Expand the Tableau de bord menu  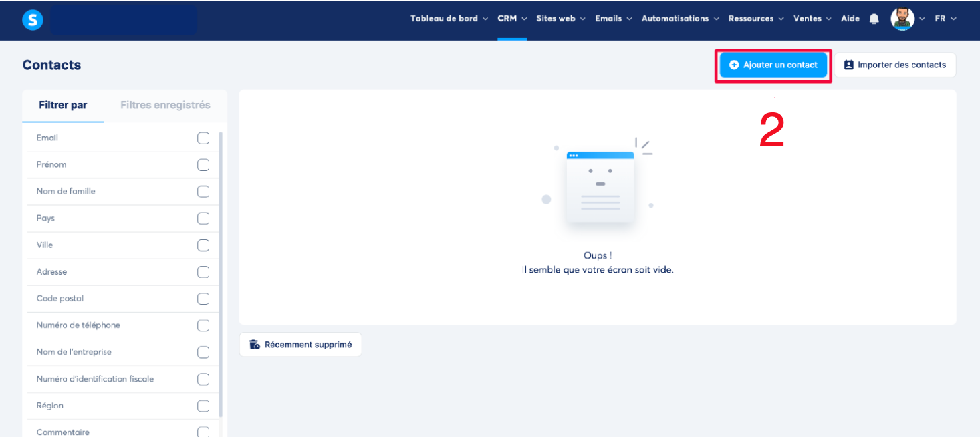pos(449,19)
